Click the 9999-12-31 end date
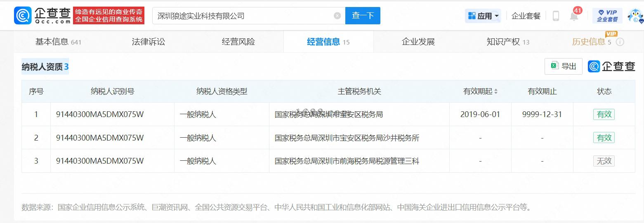Viewport: 644px width, 223px height. coord(542,114)
